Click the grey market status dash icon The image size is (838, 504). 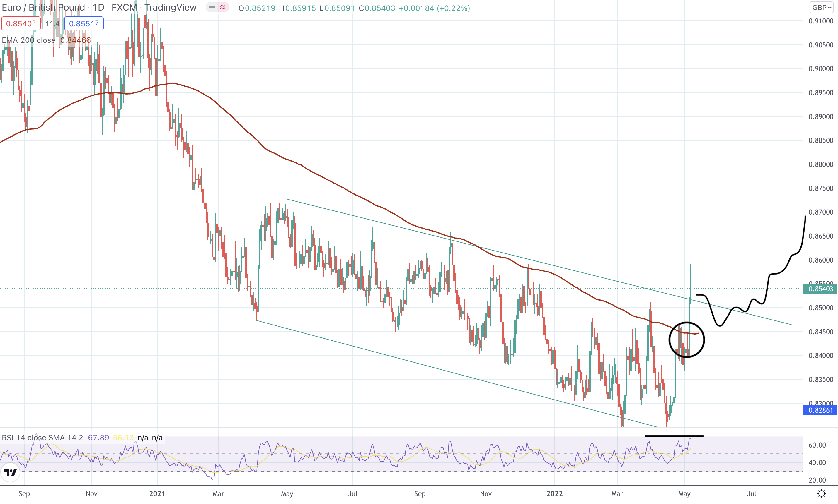click(x=212, y=7)
